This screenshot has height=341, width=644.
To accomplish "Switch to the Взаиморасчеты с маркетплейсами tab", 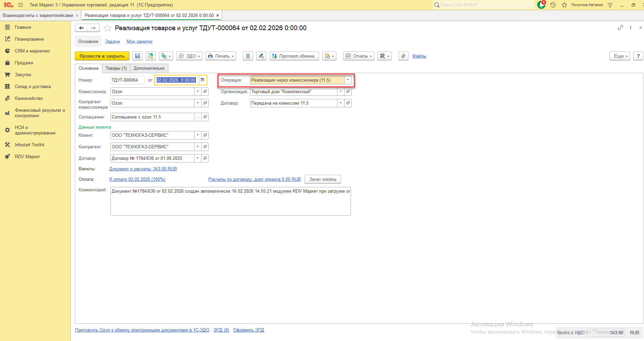I will click(38, 16).
